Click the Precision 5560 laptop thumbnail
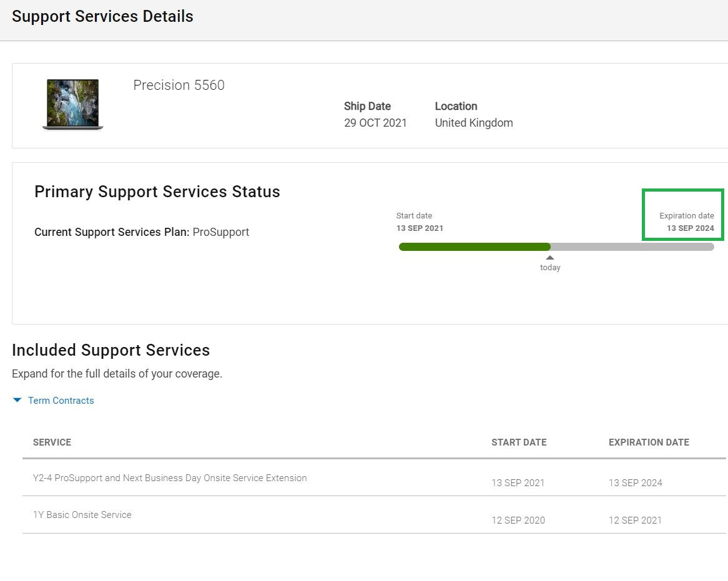 (x=73, y=104)
